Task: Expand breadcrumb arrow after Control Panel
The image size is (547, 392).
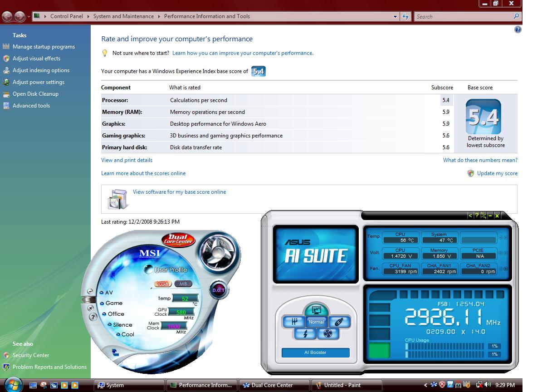Action: click(x=88, y=16)
